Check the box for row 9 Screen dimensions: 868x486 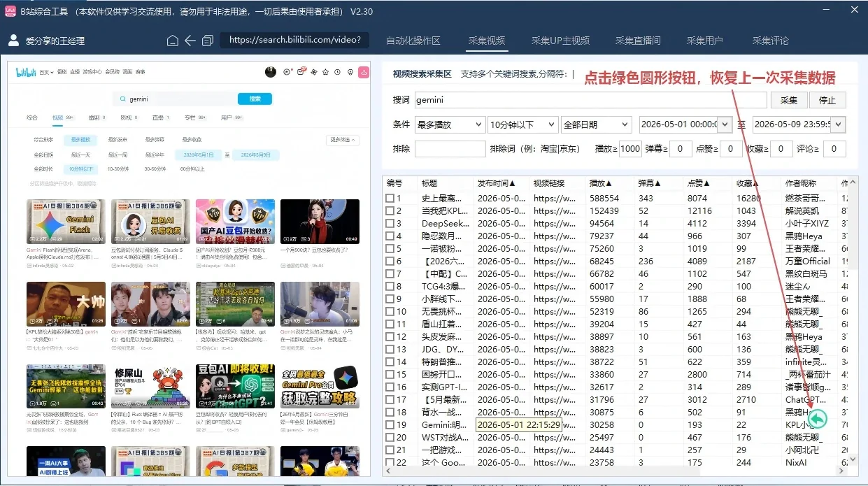pos(390,299)
